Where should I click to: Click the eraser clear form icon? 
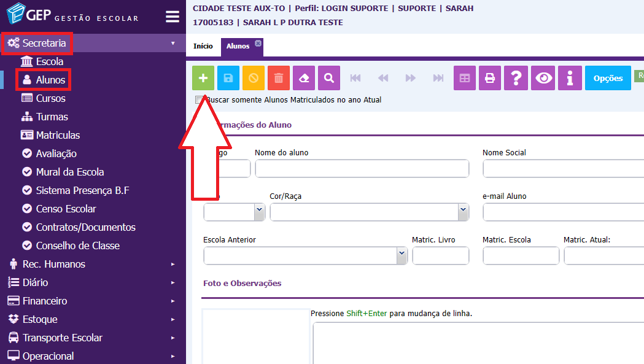304,78
